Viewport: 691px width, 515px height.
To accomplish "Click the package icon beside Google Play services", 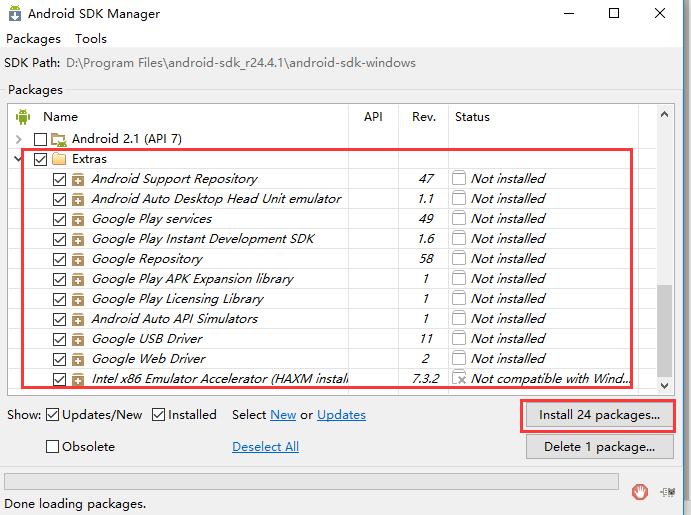I will tap(78, 219).
